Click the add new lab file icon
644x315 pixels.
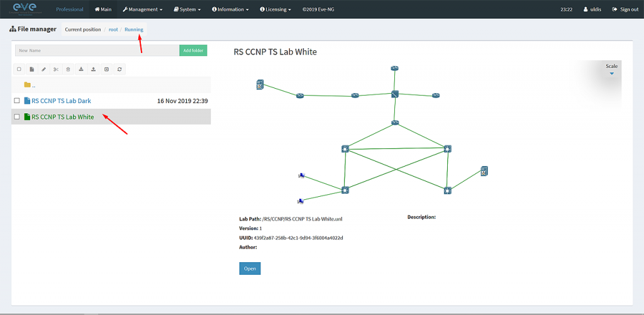click(31, 69)
